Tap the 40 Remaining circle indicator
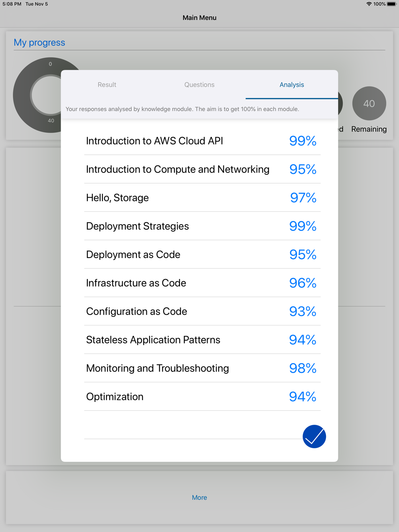Image resolution: width=399 pixels, height=532 pixels. (x=369, y=103)
